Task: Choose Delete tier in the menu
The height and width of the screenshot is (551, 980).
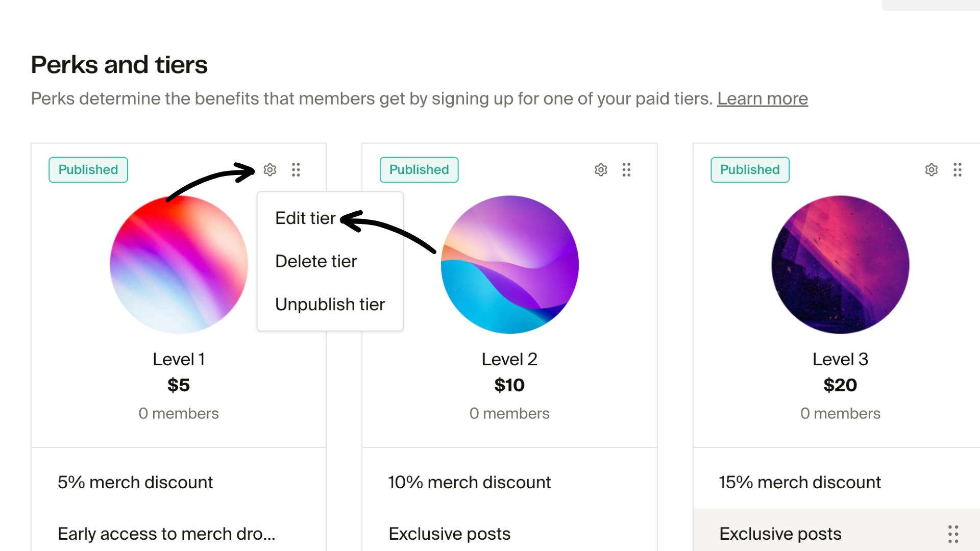Action: (x=316, y=261)
